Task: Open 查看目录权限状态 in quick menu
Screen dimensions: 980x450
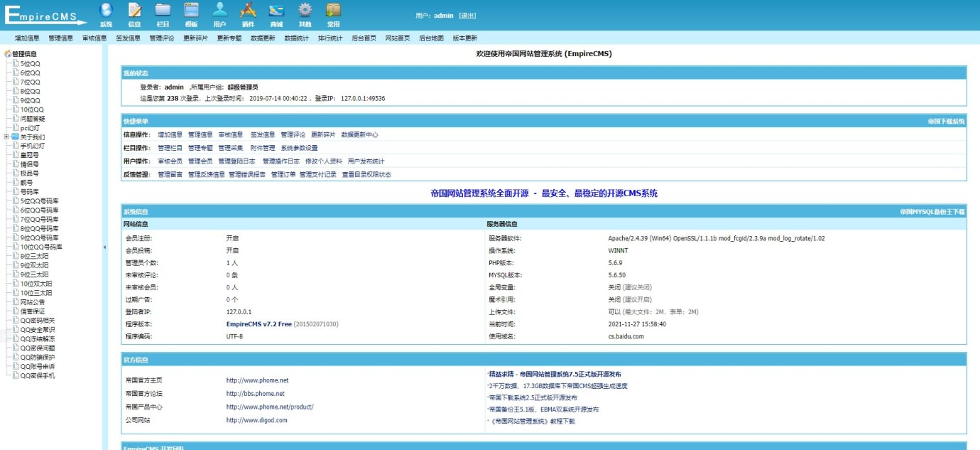Action: click(x=366, y=175)
